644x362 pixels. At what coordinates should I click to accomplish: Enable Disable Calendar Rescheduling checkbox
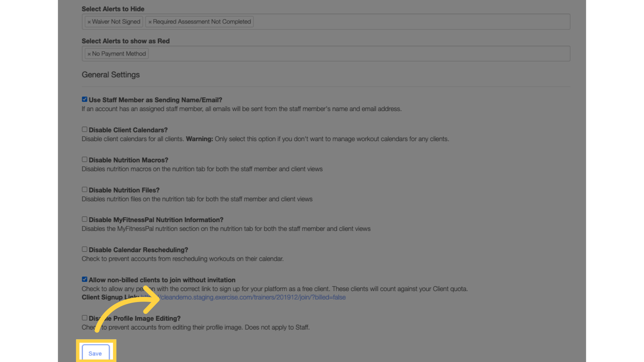(x=85, y=249)
